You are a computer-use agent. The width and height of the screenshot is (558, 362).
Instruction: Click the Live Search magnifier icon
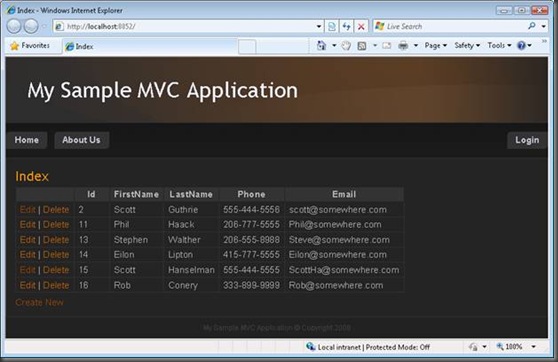point(532,26)
